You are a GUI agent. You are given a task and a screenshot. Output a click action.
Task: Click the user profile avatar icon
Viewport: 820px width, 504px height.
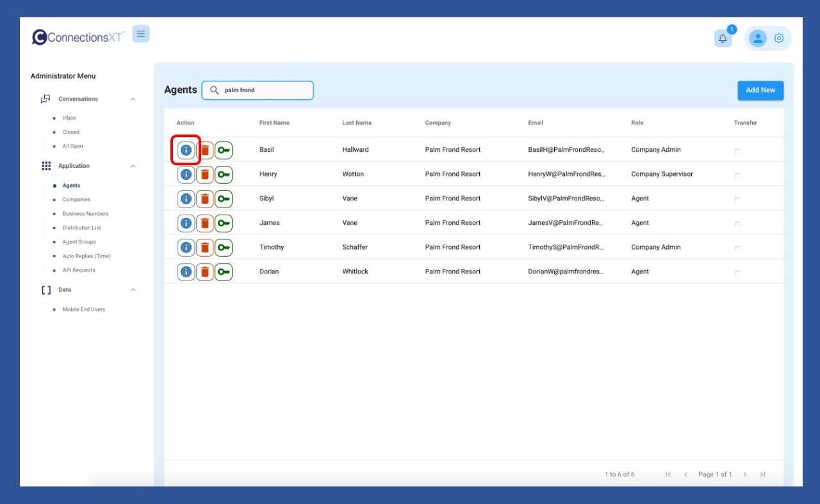coord(758,38)
